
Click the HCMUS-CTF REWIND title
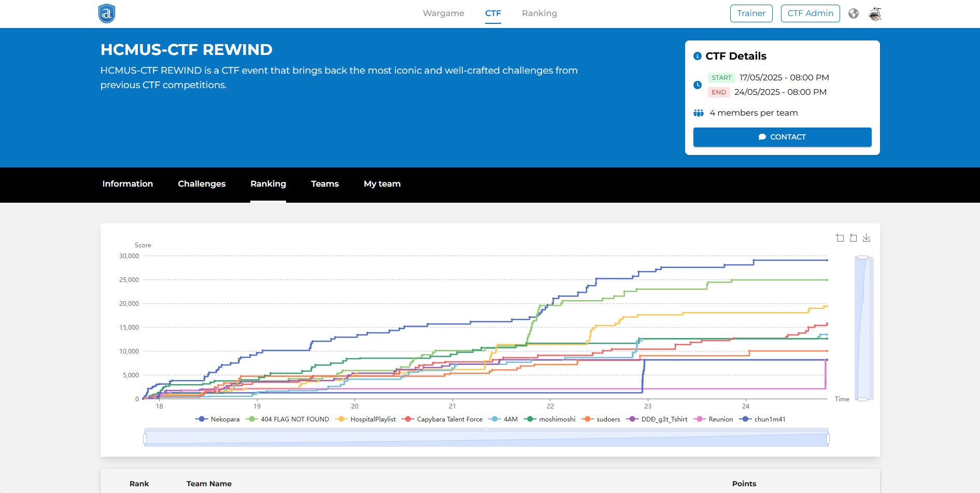pos(187,50)
